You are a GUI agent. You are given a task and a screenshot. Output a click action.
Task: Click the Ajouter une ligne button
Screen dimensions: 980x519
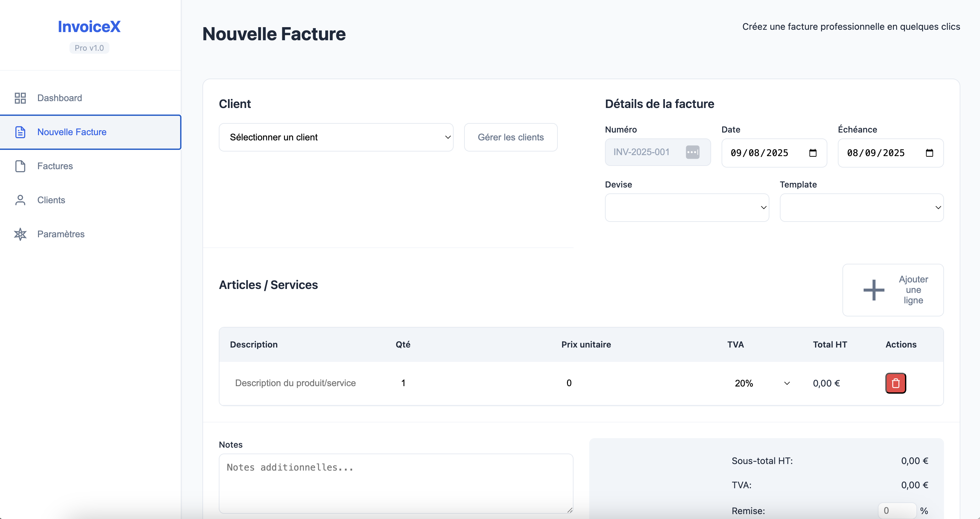pos(893,290)
